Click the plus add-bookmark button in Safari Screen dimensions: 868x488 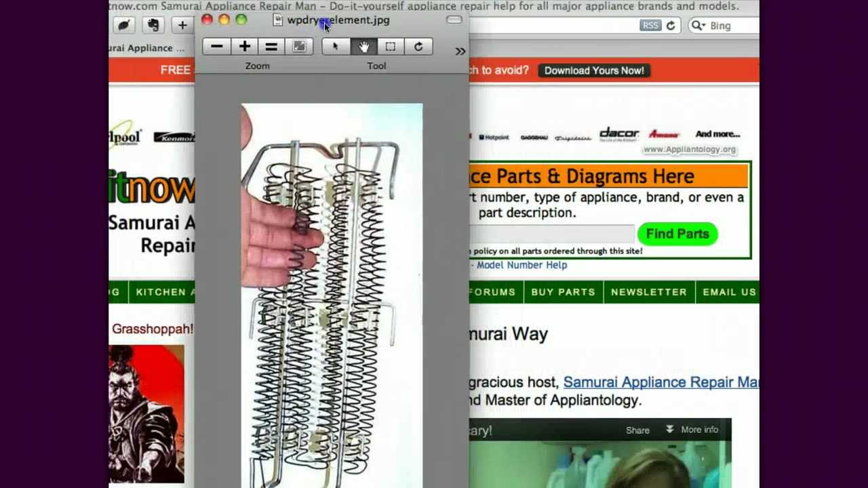(182, 26)
